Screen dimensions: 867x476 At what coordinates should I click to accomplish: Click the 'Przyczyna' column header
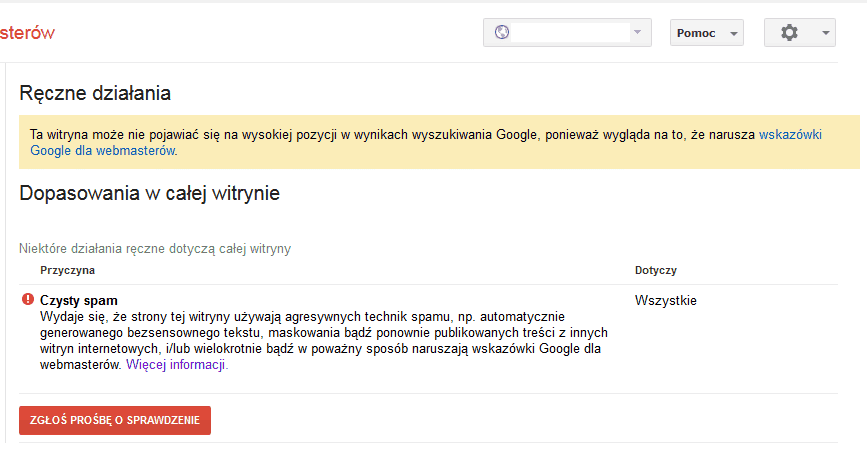coord(67,270)
